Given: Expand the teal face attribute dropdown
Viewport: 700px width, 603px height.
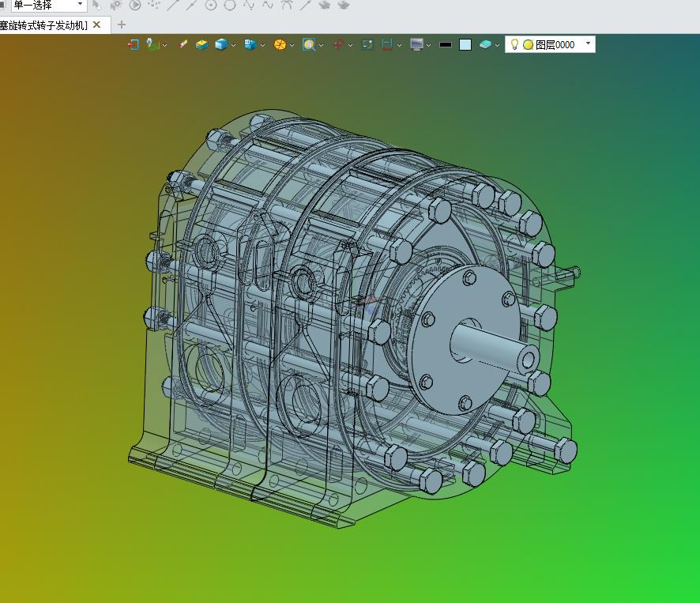Looking at the screenshot, I should (x=497, y=45).
